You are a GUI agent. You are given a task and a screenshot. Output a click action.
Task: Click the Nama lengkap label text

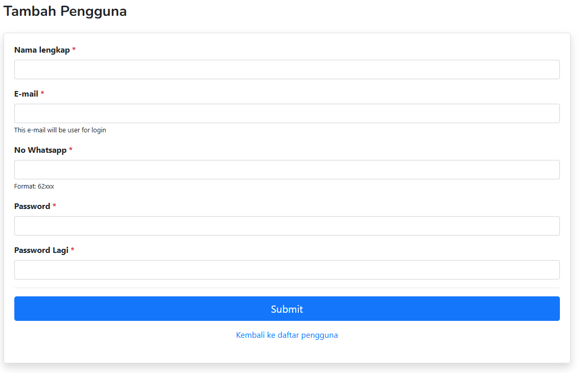point(42,50)
